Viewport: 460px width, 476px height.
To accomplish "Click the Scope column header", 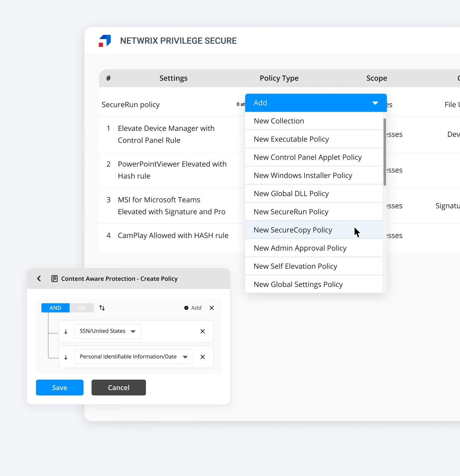I will [x=377, y=78].
